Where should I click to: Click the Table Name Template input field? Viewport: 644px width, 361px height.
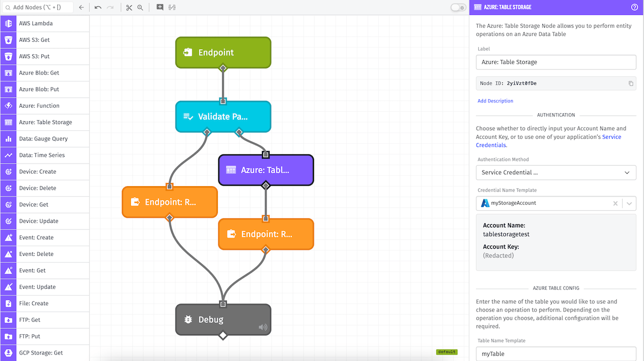[556, 354]
